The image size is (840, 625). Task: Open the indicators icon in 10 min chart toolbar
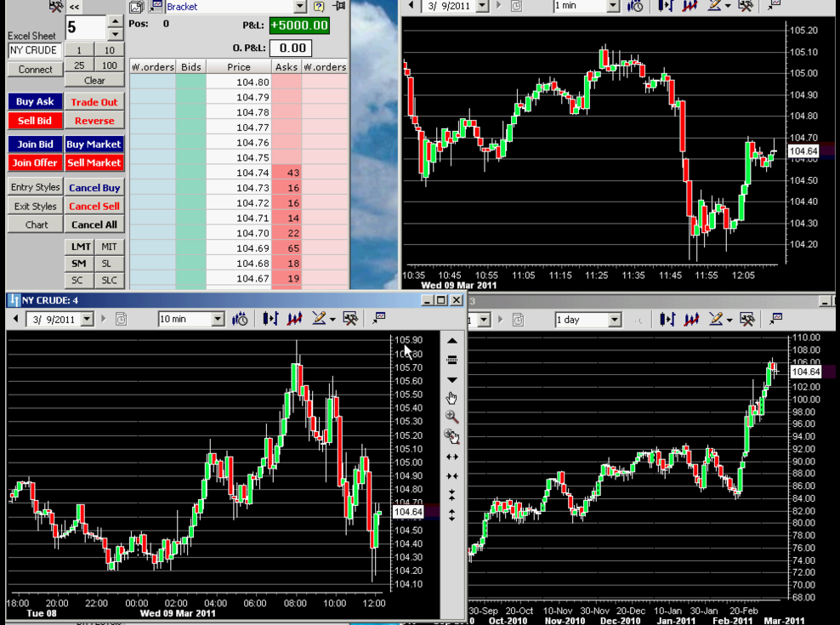[x=295, y=319]
